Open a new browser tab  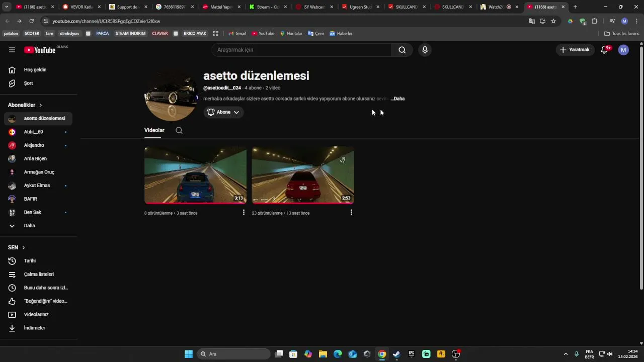tap(575, 7)
